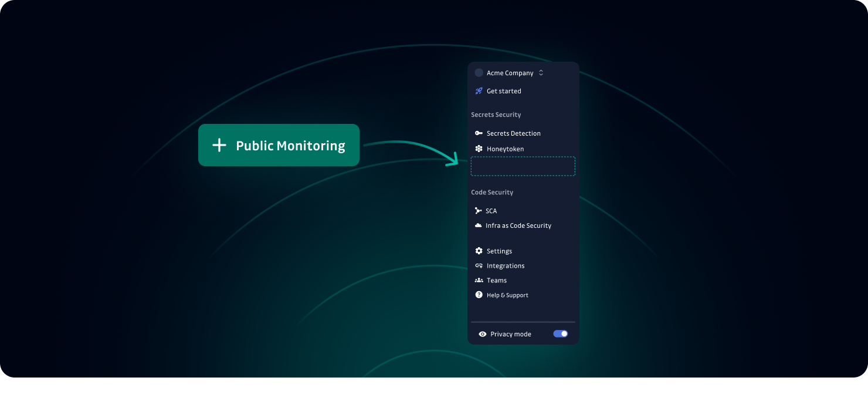Viewport: 868px width, 401px height.
Task: Click the Code Security section heading
Action: tap(492, 192)
